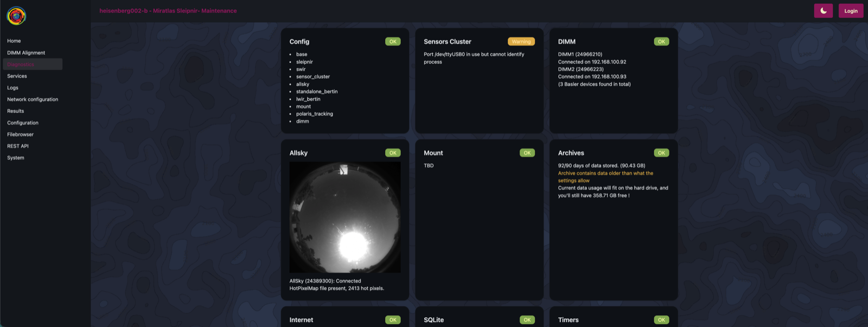This screenshot has height=327, width=868.
Task: Click the Archives card heading
Action: [571, 153]
